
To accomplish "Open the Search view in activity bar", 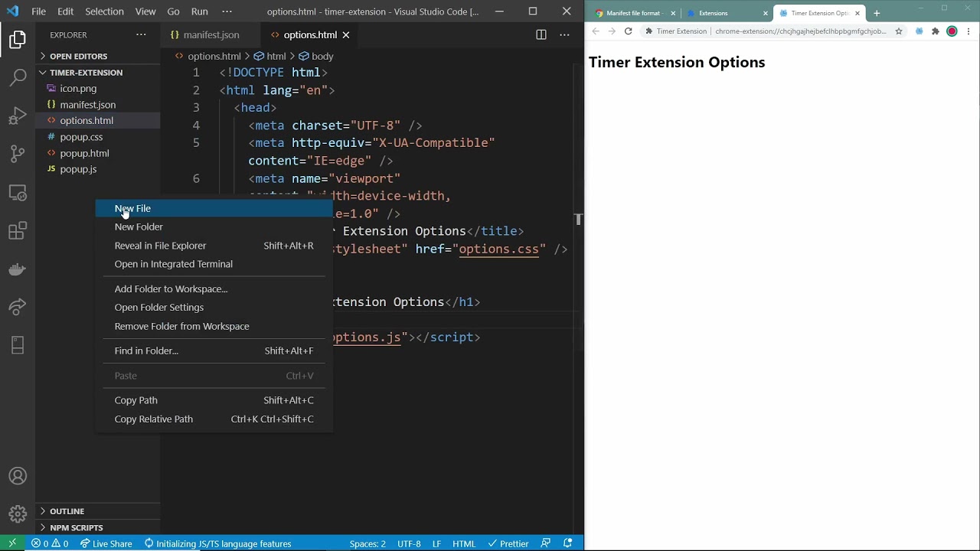I will tap(18, 77).
